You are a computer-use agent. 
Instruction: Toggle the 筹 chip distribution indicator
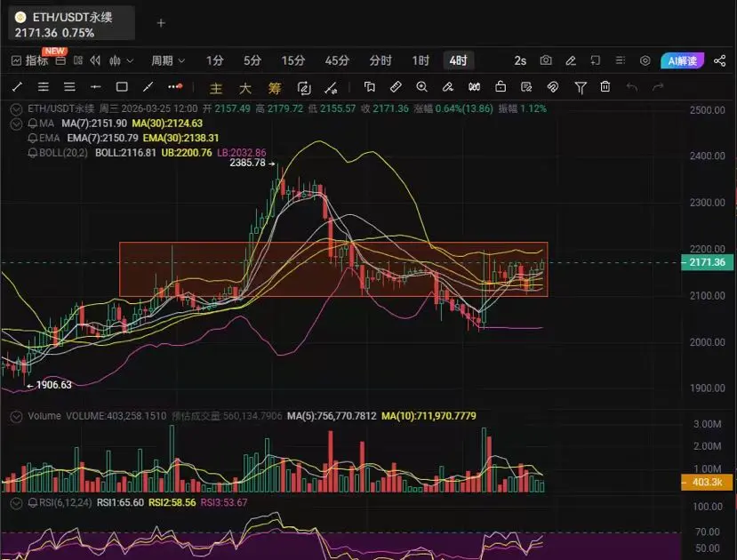pos(275,88)
